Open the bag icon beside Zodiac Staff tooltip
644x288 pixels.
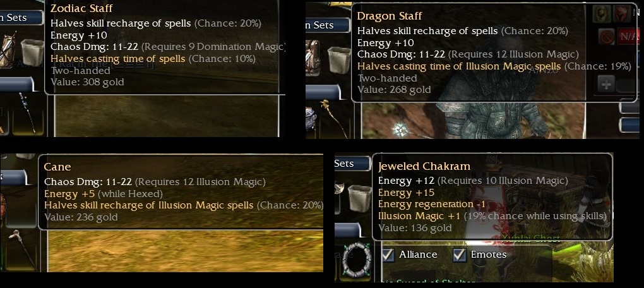coord(32,52)
